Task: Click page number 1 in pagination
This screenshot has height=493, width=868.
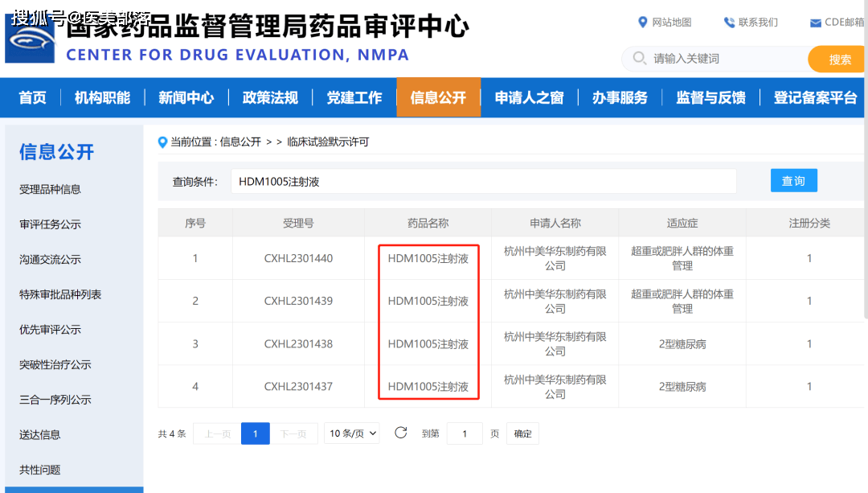Action: click(x=256, y=433)
